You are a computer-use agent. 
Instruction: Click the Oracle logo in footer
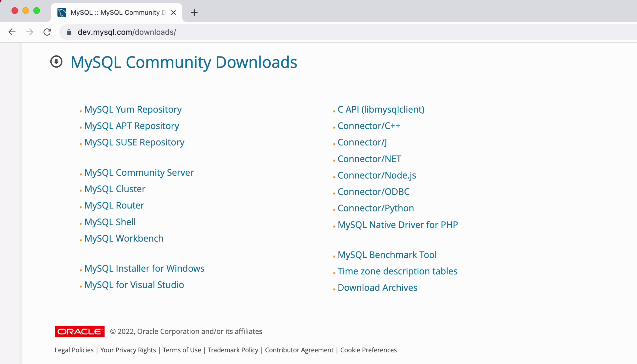tap(80, 331)
